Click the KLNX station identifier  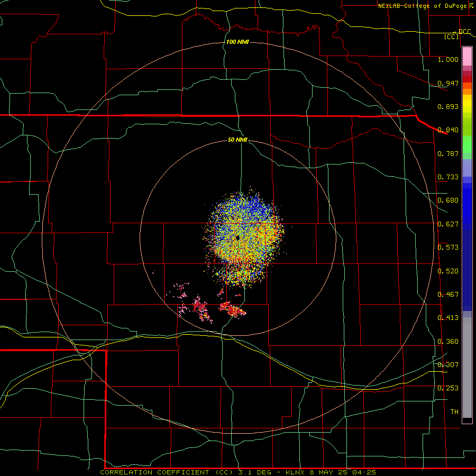[296, 472]
